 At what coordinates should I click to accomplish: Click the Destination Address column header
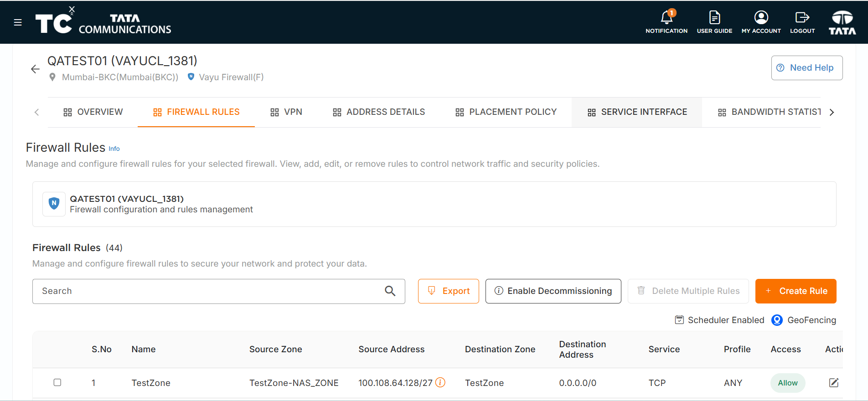point(582,350)
